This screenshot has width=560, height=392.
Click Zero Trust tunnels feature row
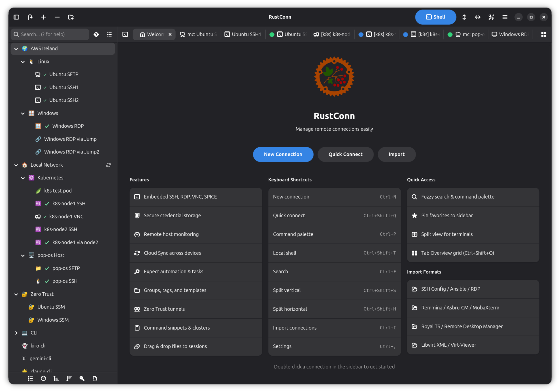pyautogui.click(x=196, y=309)
